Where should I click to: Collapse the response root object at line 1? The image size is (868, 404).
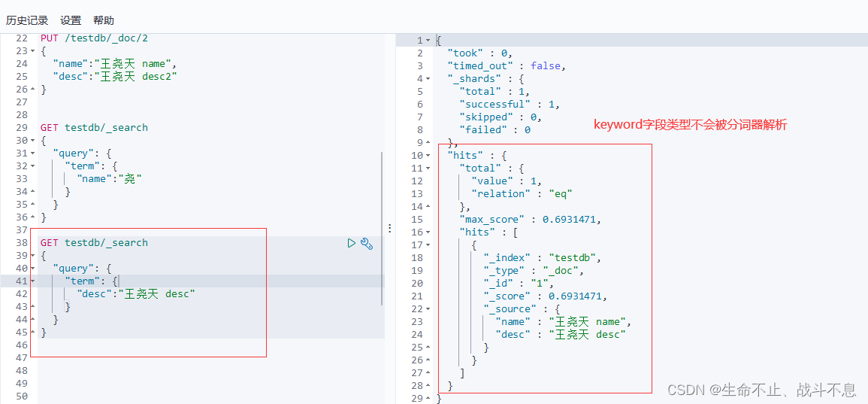pos(428,41)
